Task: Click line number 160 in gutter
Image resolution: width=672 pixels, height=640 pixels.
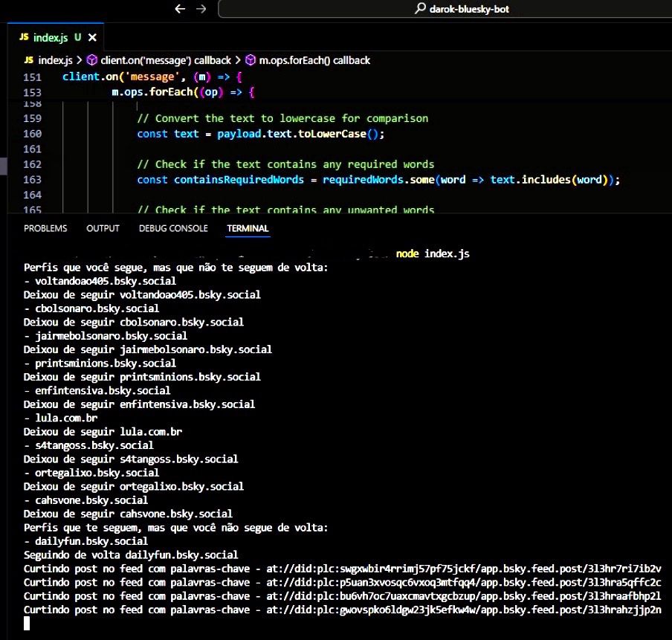Action: [x=33, y=134]
